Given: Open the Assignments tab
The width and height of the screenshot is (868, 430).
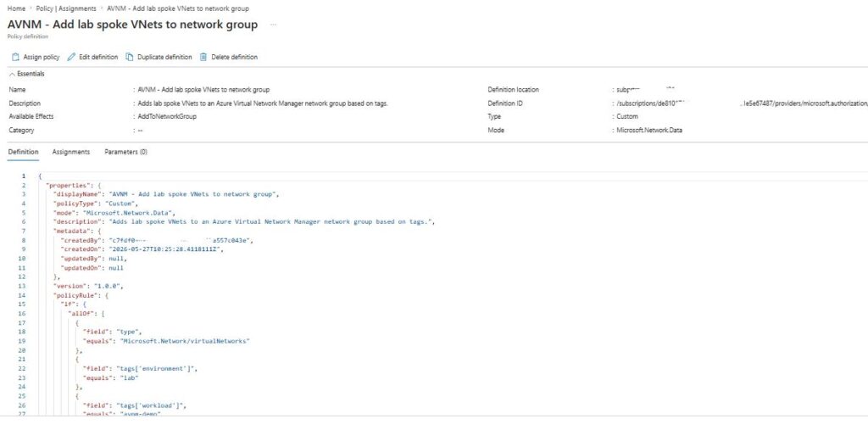Looking at the screenshot, I should click(x=71, y=152).
